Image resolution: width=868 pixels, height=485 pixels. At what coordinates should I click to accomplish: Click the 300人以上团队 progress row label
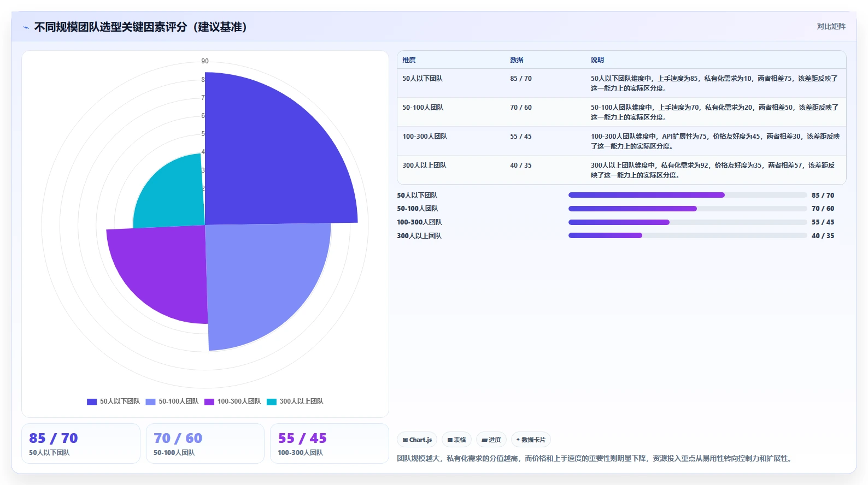[x=419, y=236]
